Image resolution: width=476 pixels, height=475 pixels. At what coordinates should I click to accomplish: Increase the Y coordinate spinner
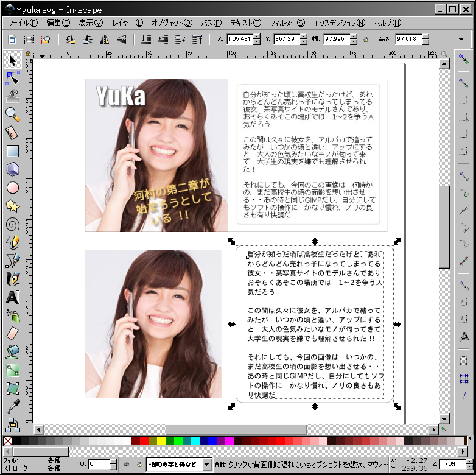pos(304,37)
